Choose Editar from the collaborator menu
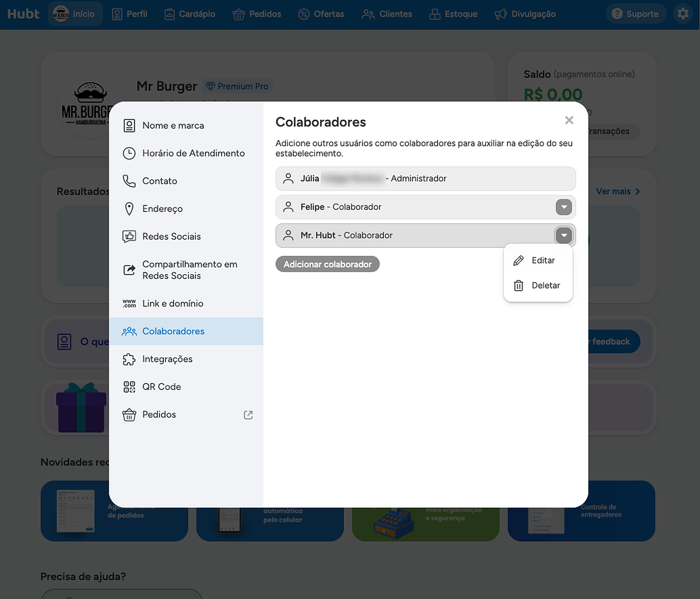700x599 pixels. (538, 260)
